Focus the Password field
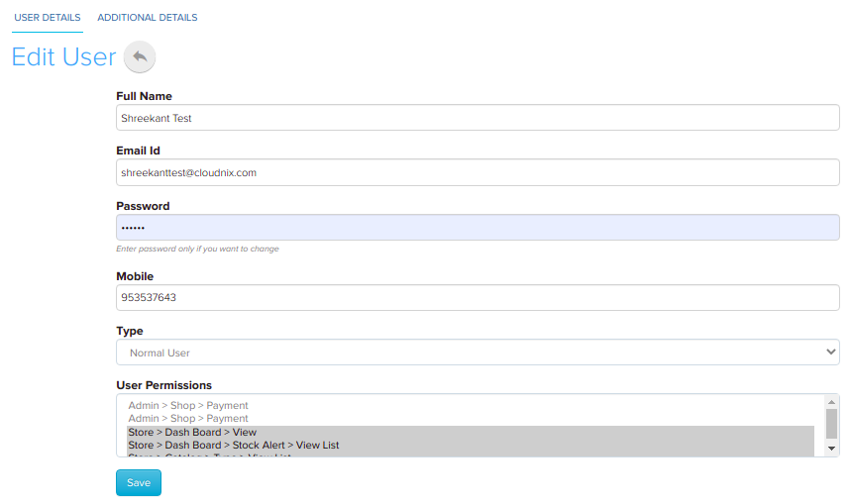This screenshot has width=851, height=504. point(478,228)
